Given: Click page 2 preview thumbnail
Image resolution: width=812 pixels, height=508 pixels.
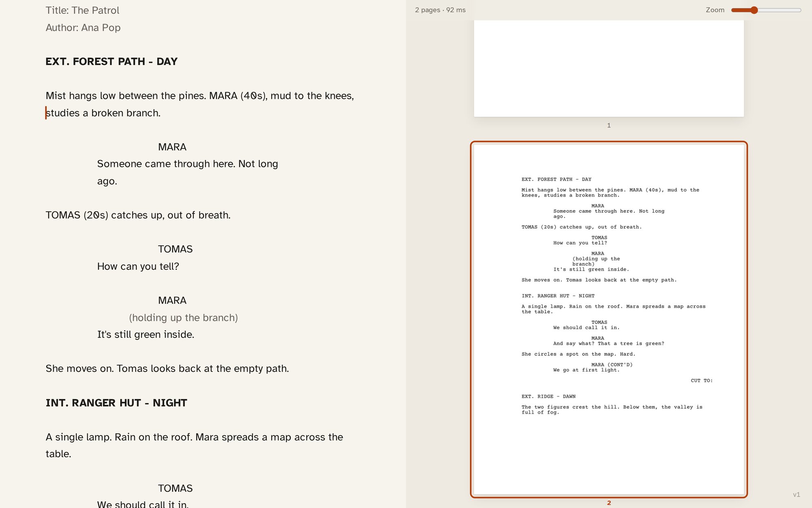Looking at the screenshot, I should (x=609, y=319).
